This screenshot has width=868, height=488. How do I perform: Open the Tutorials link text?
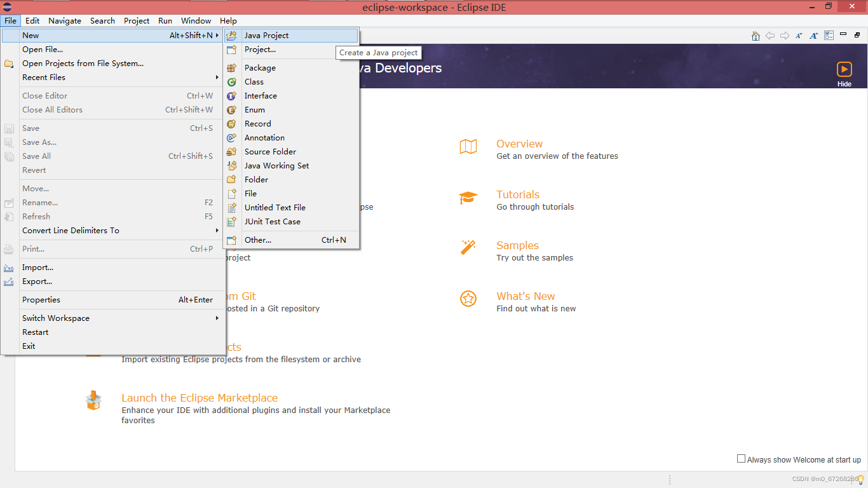(x=518, y=195)
